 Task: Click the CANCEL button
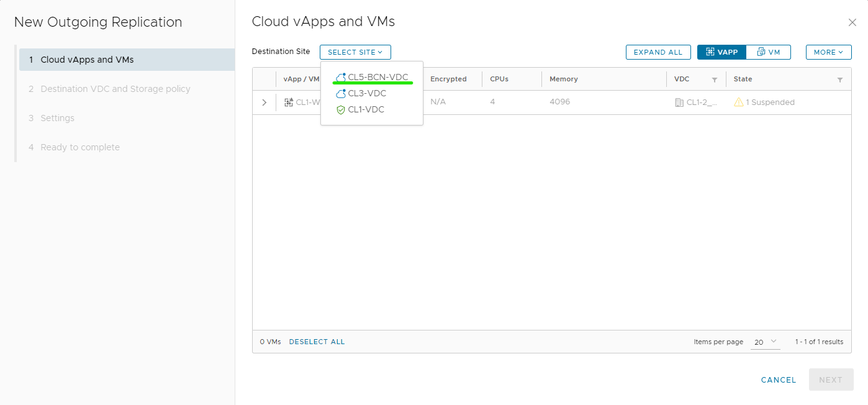[x=779, y=380]
